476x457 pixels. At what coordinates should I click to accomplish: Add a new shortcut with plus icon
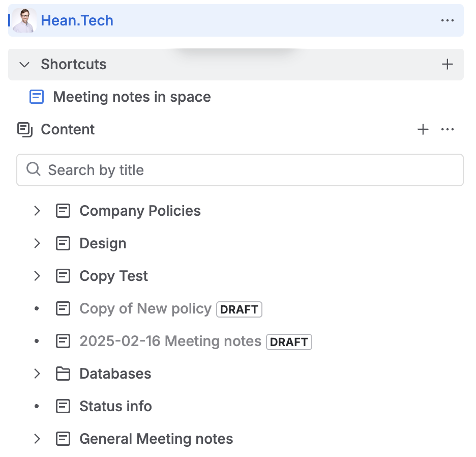point(447,65)
